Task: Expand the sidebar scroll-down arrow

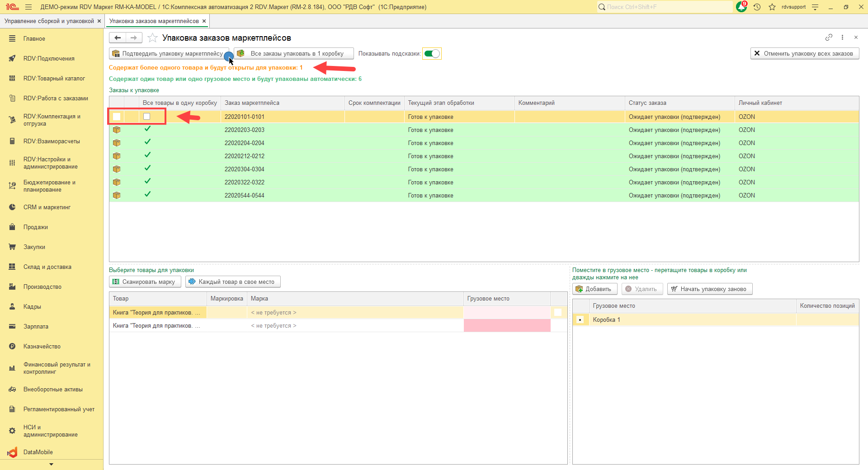Action: [51, 464]
